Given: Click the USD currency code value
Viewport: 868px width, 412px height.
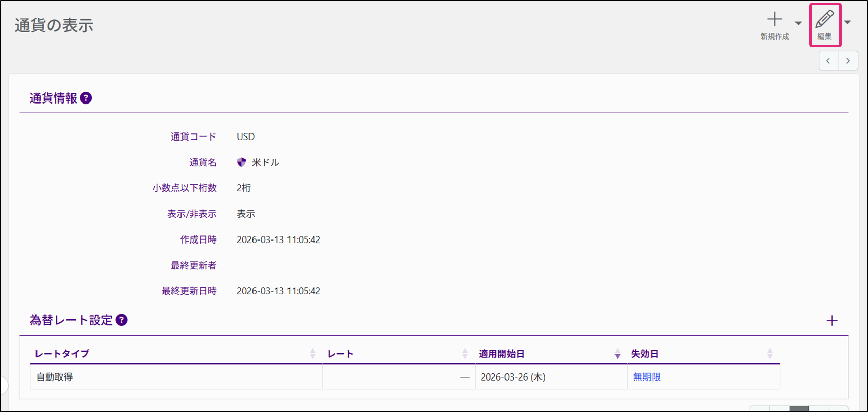Looking at the screenshot, I should (x=245, y=136).
